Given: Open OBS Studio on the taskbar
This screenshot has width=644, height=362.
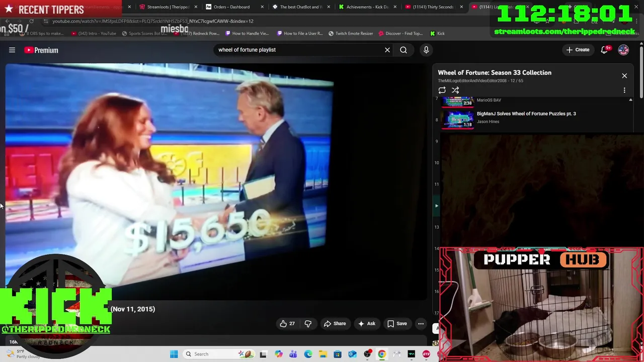Looking at the screenshot, I should (x=367, y=354).
